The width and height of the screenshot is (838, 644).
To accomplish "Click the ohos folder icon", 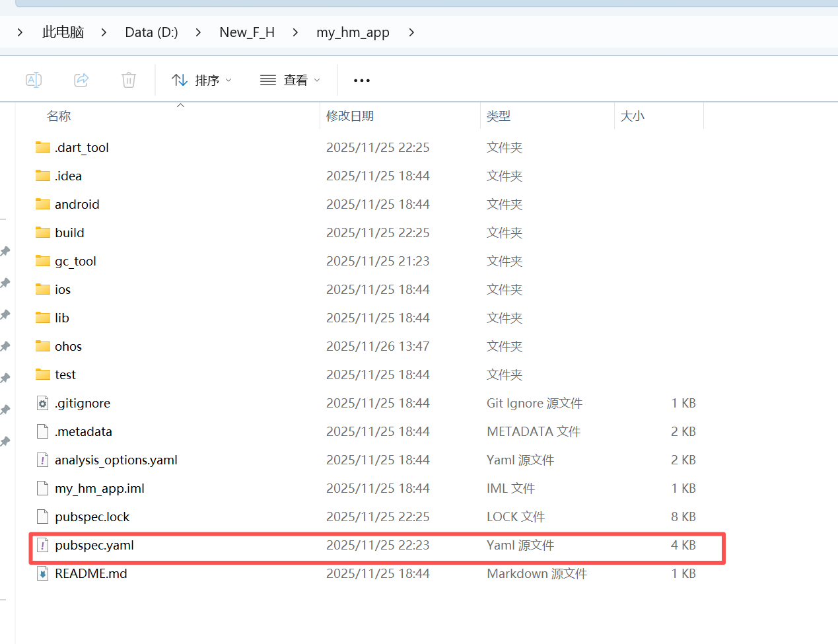I will pyautogui.click(x=42, y=345).
